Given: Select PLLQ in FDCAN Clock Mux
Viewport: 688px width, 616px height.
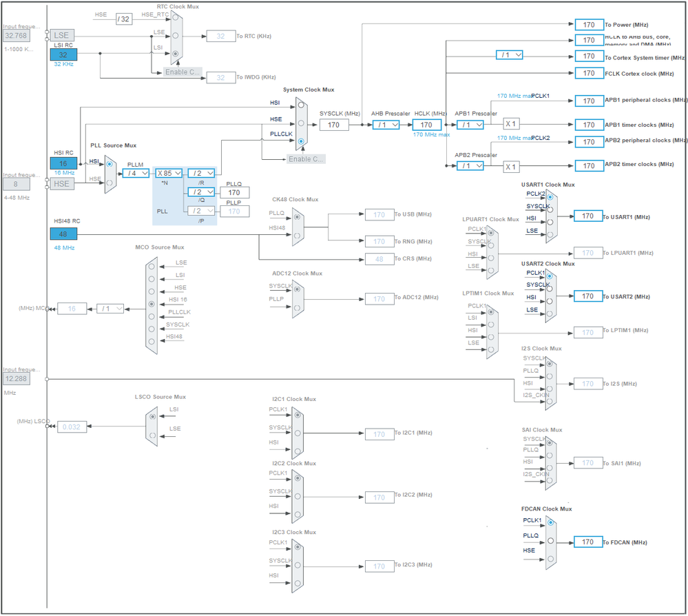Looking at the screenshot, I should point(551,541).
